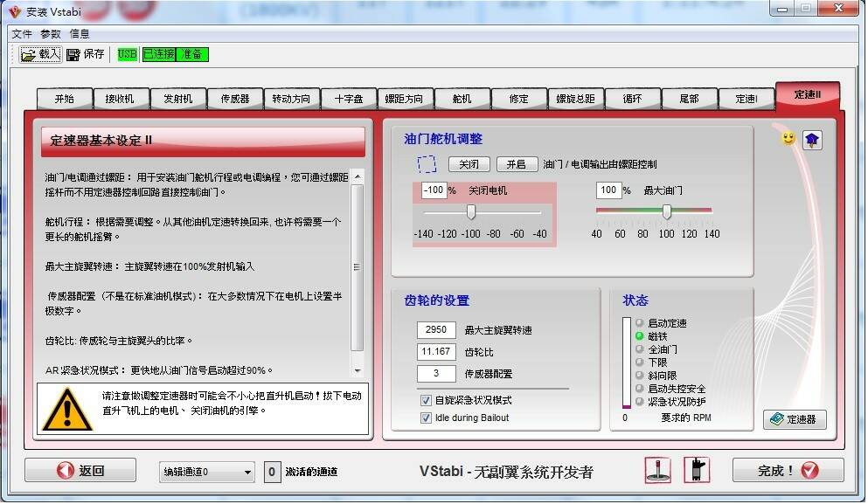Click the 关闭电机 slider thumb

(470, 212)
